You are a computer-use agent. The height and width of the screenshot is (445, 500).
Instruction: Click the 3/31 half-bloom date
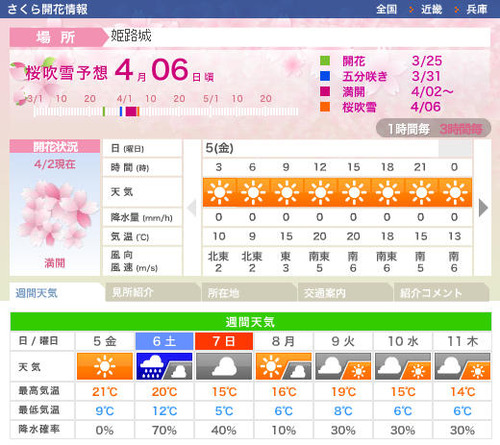426,76
